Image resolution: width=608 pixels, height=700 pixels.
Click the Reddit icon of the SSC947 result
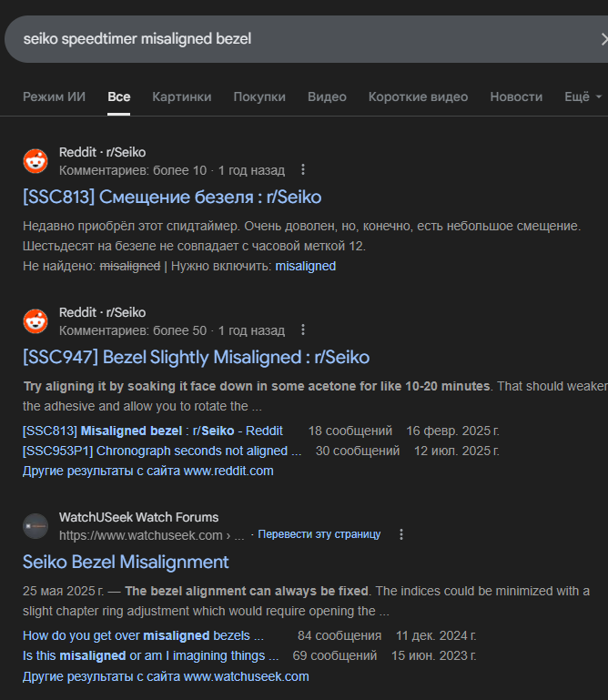35,321
